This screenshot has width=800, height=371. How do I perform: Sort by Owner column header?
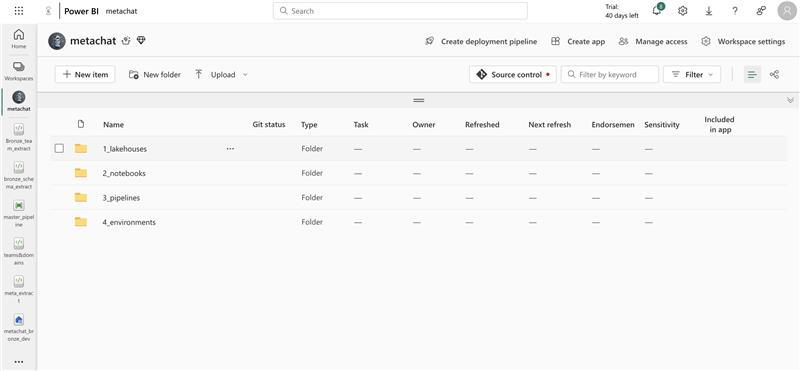click(x=423, y=125)
